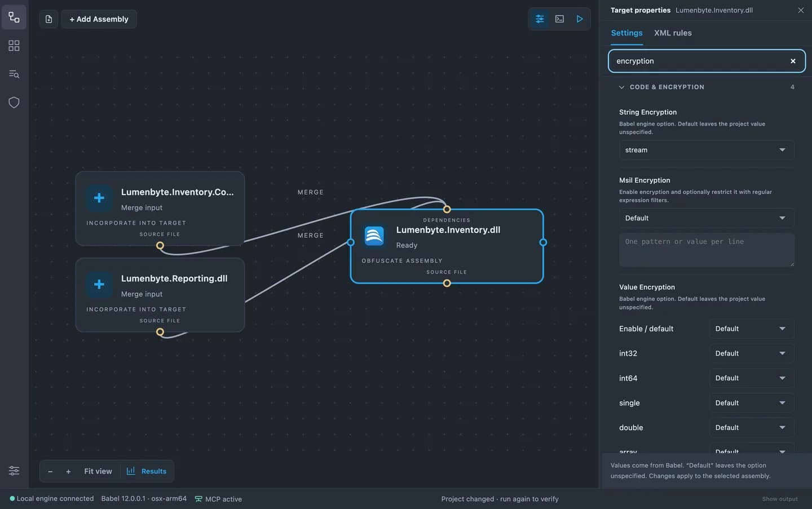The width and height of the screenshot is (812, 509).
Task: Click the upper MERGE edge label
Action: coord(311,192)
